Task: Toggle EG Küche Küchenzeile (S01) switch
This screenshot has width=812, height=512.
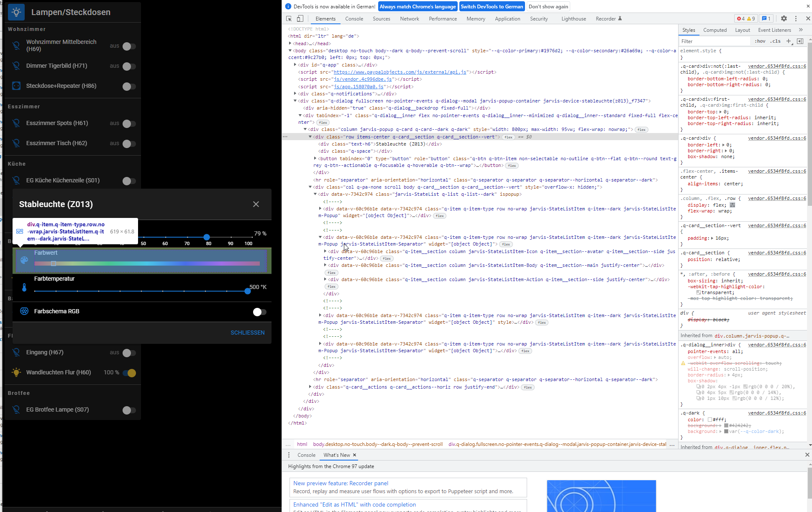Action: coord(129,181)
